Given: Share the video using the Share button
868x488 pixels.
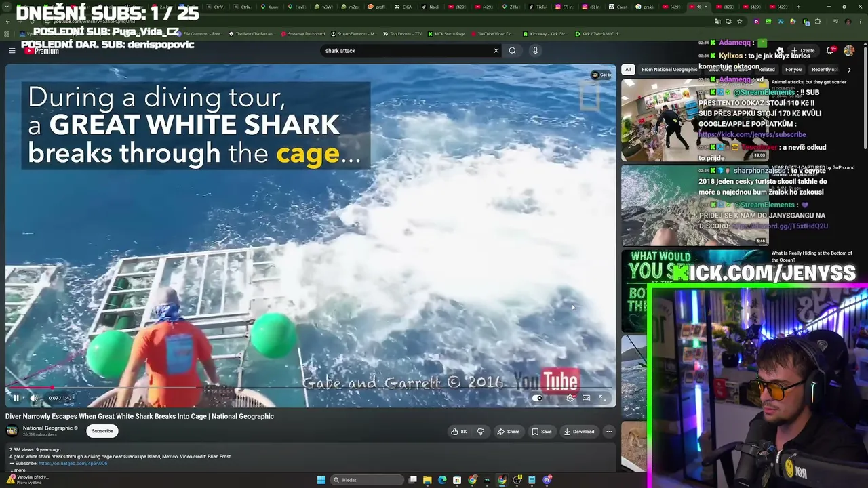Looking at the screenshot, I should click(509, 432).
